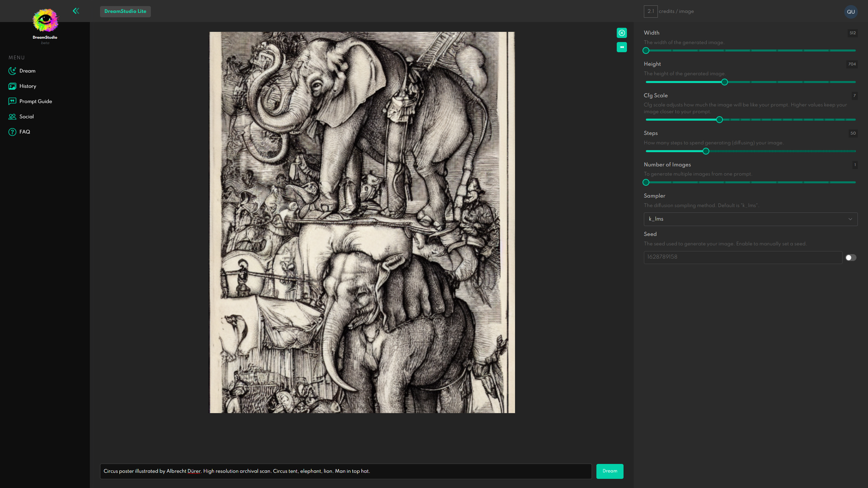Drag the Steps slider to adjust

click(x=706, y=151)
